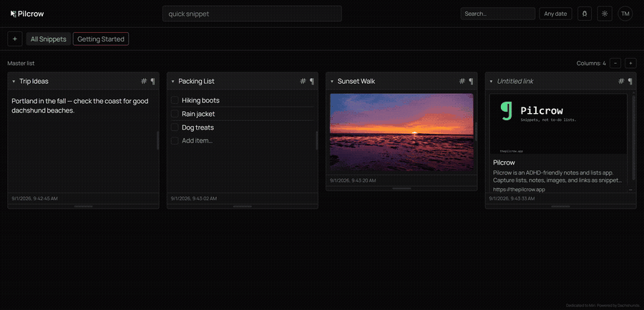Viewport: 644px width, 310px height.
Task: Click the Sunset Walk 9:43:20 AM timestamp
Action: pos(353,180)
